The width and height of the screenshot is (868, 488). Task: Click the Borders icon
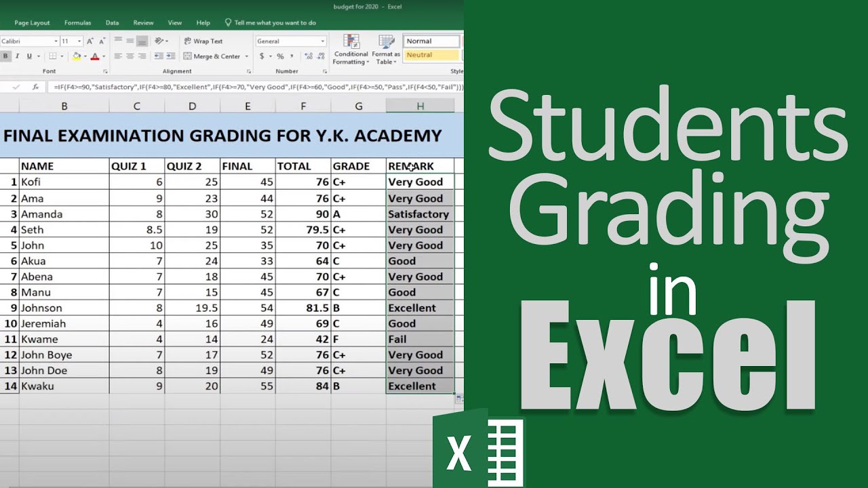click(52, 56)
